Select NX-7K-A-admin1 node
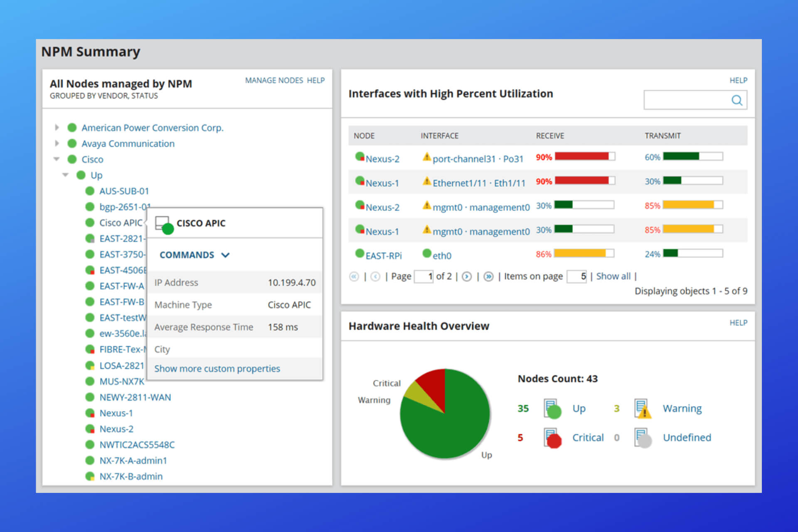 [133, 461]
